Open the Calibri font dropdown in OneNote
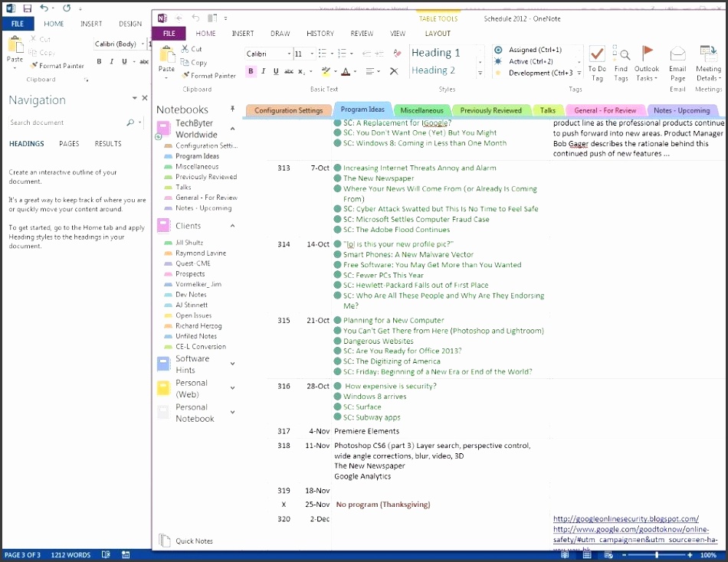The image size is (728, 562). pos(289,54)
